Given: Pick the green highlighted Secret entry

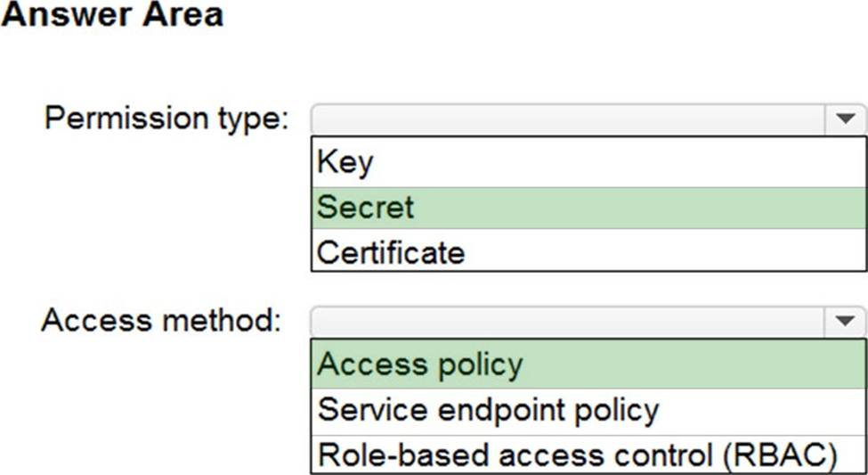Looking at the screenshot, I should [x=588, y=208].
